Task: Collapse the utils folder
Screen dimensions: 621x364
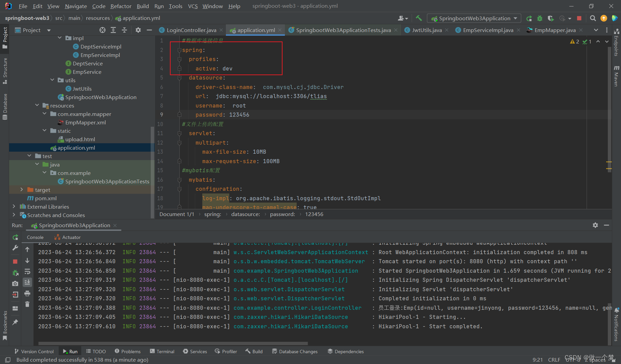Action: click(x=52, y=80)
